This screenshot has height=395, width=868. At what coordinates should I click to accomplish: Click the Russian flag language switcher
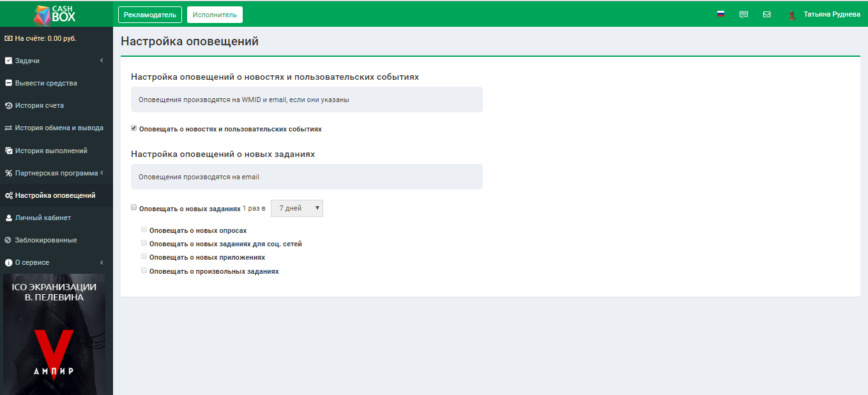[x=720, y=12]
